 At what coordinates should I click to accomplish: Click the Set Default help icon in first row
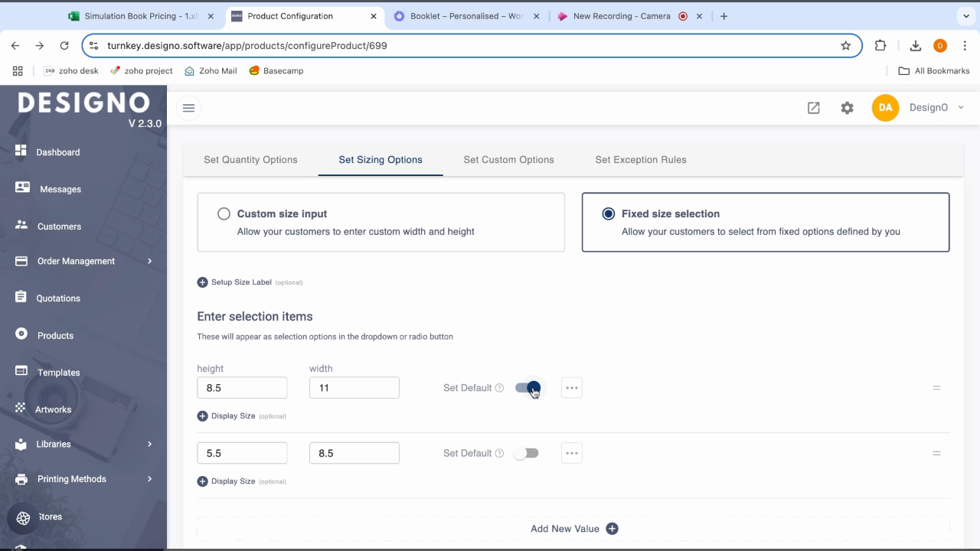[x=499, y=388]
